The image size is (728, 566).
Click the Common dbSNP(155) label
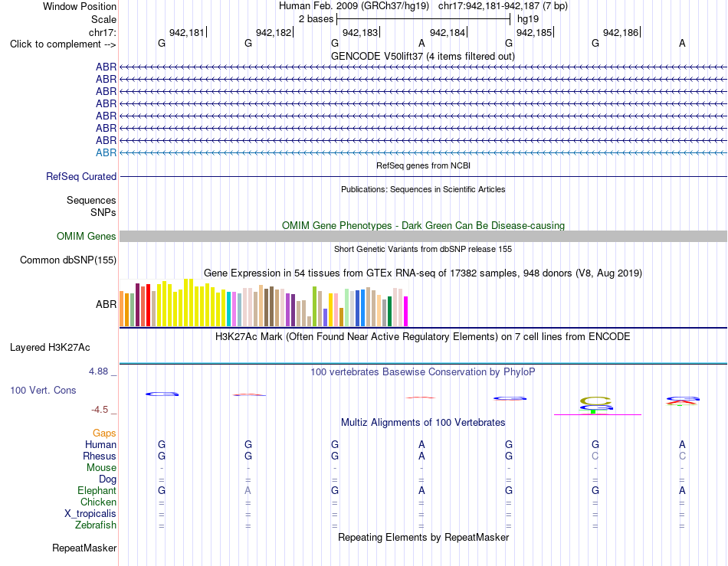click(x=68, y=260)
